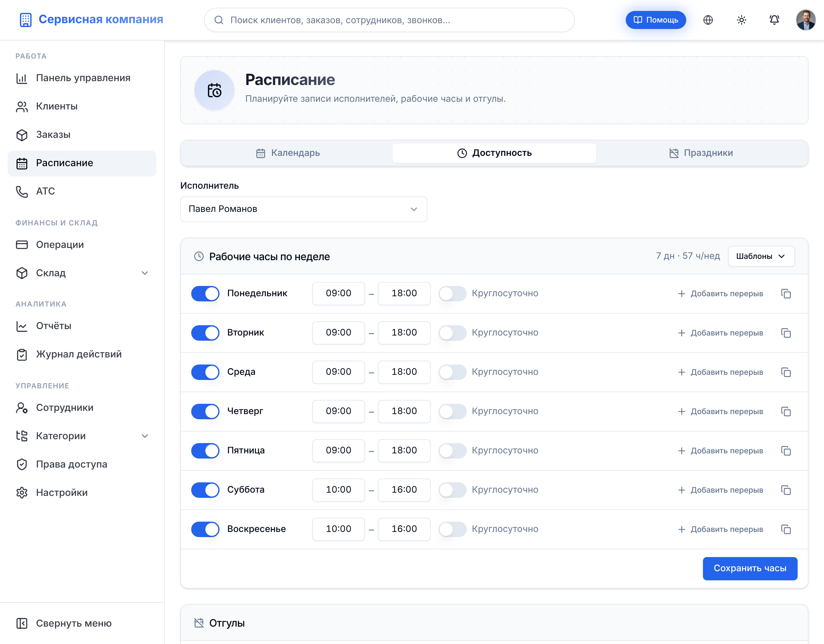Screen dimensions: 824x644
Task: Switch off the Суббота day toggle
Action: click(205, 490)
